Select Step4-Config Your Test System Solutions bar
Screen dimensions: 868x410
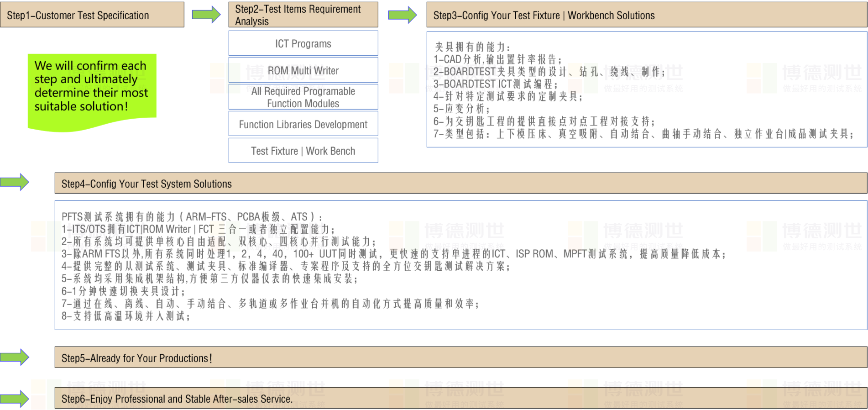[x=460, y=184]
